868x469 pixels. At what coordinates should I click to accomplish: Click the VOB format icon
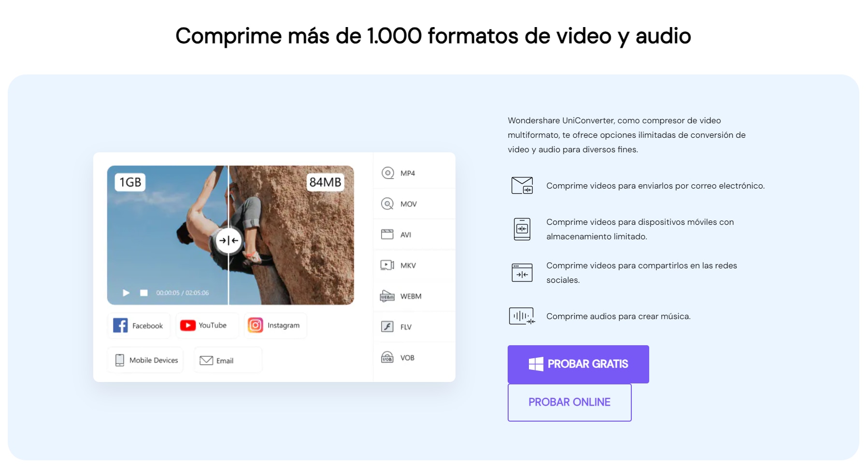387,358
